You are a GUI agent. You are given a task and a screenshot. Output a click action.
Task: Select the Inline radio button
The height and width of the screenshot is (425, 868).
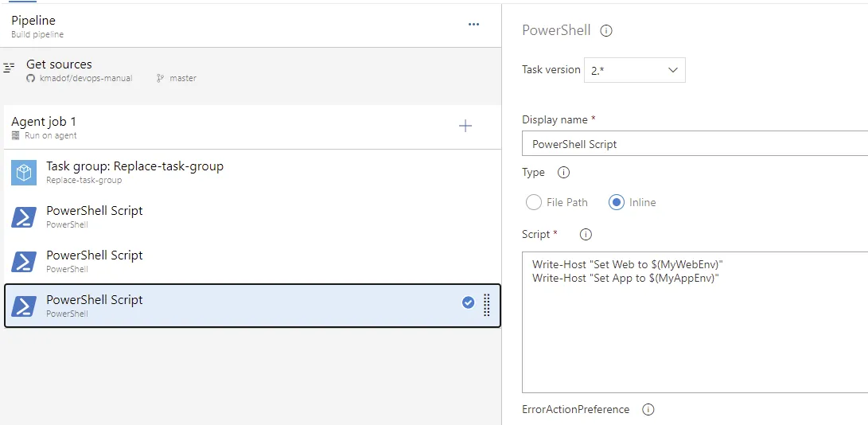[x=617, y=202]
